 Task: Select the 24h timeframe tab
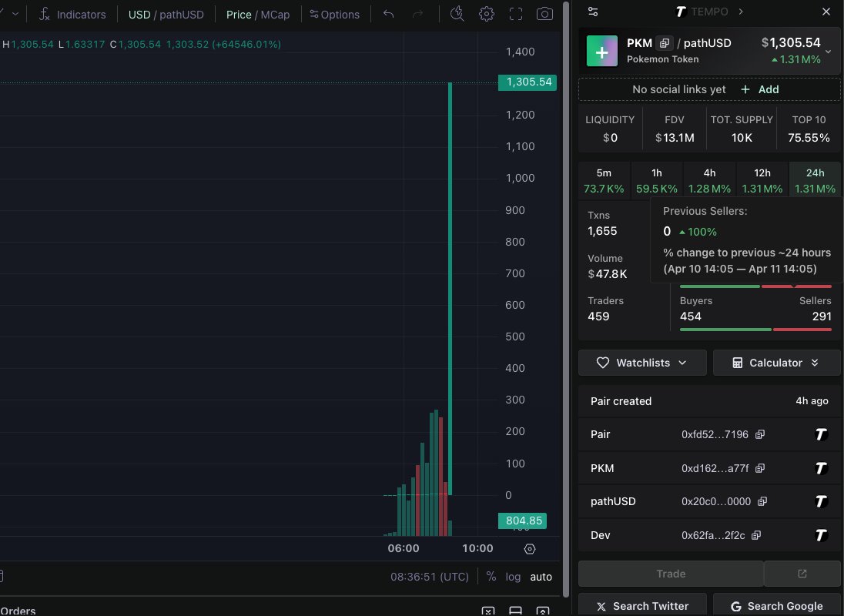pyautogui.click(x=815, y=180)
